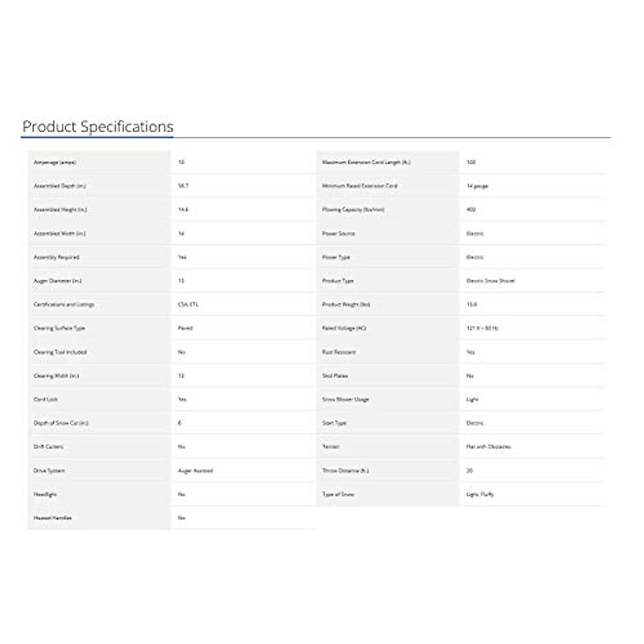Select the Heated Handles label

53,518
